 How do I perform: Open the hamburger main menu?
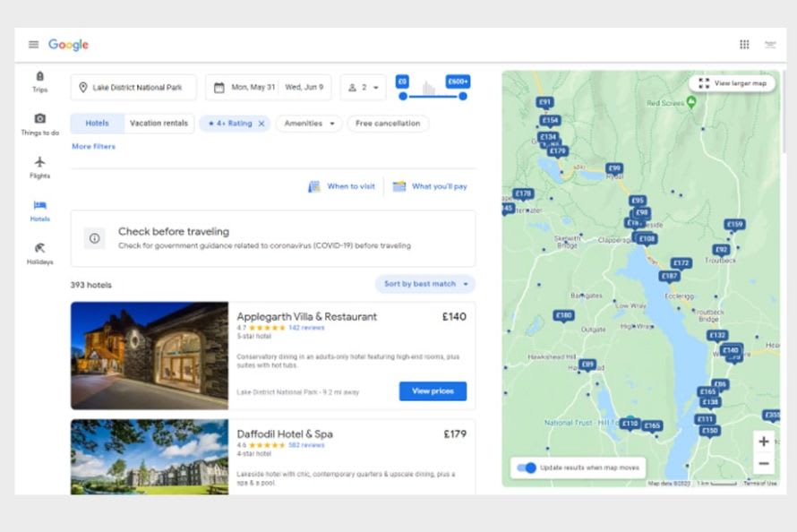[33, 45]
